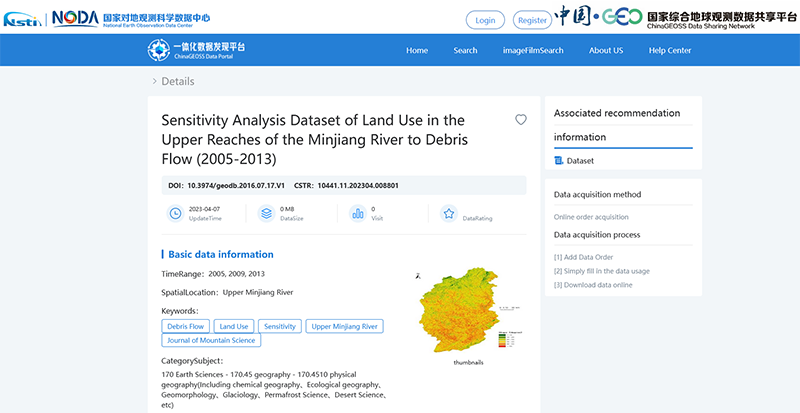Open the Home menu item
This screenshot has width=800, height=413.
click(x=417, y=51)
